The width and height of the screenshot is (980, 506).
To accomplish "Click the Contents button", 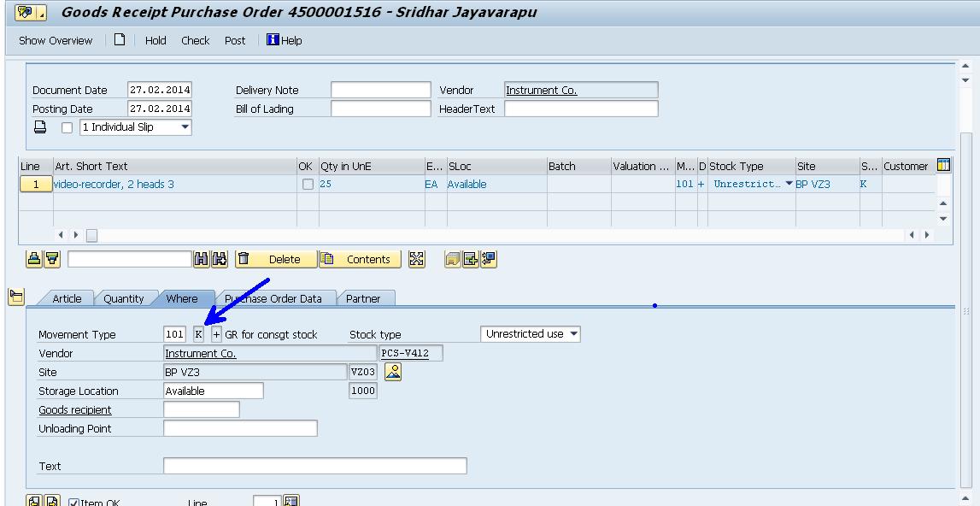I will coord(360,259).
